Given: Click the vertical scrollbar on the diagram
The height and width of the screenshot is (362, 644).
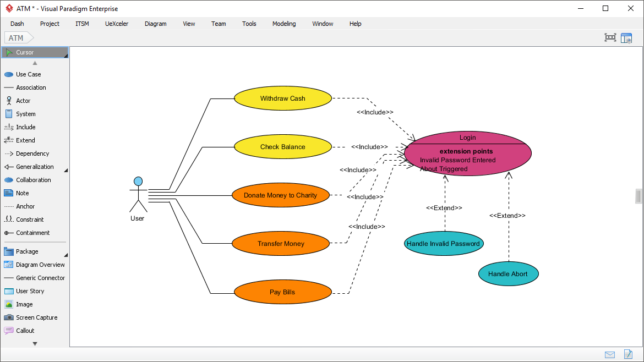Looking at the screenshot, I should 638,196.
